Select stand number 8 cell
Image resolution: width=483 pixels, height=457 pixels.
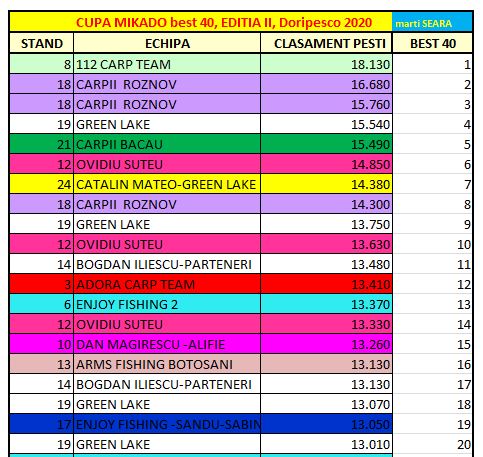point(42,64)
